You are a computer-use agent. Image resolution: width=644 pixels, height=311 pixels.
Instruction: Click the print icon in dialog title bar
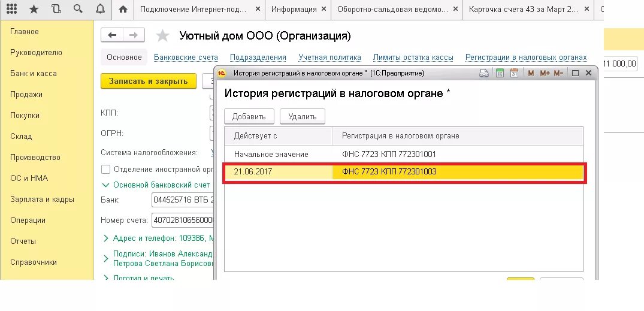tap(484, 73)
